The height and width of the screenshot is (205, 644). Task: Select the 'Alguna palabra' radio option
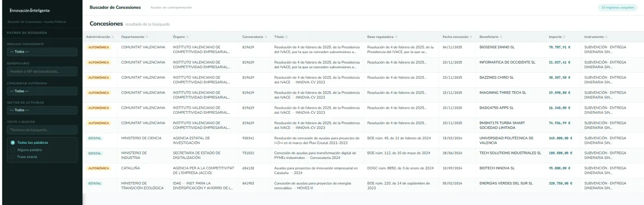(13, 150)
